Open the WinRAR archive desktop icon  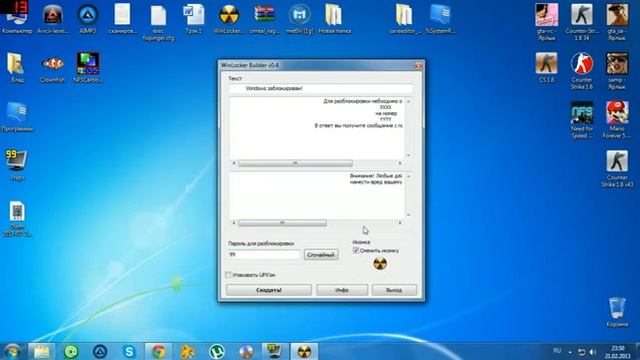264,18
